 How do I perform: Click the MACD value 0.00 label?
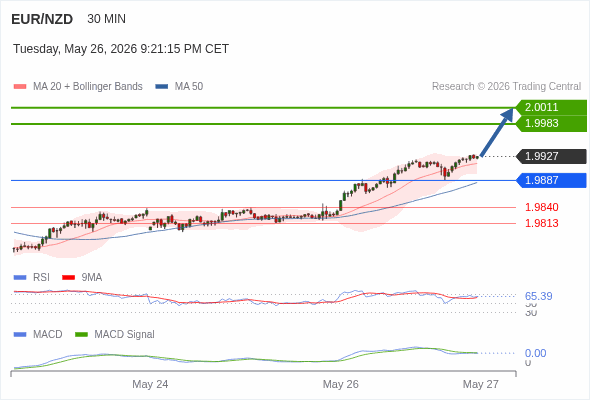click(x=535, y=353)
